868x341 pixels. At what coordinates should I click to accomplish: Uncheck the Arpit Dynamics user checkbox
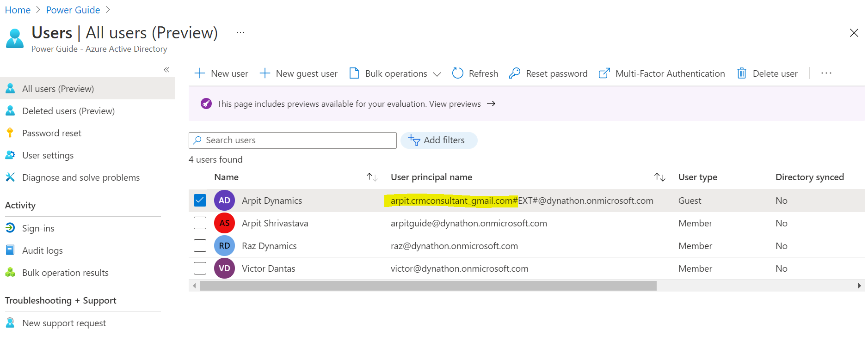200,201
